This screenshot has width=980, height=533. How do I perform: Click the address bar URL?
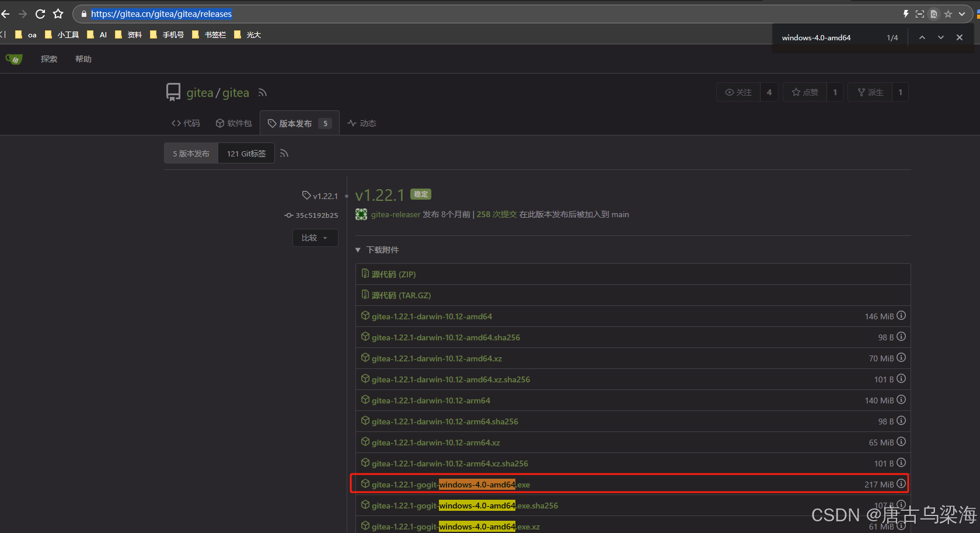coord(161,13)
